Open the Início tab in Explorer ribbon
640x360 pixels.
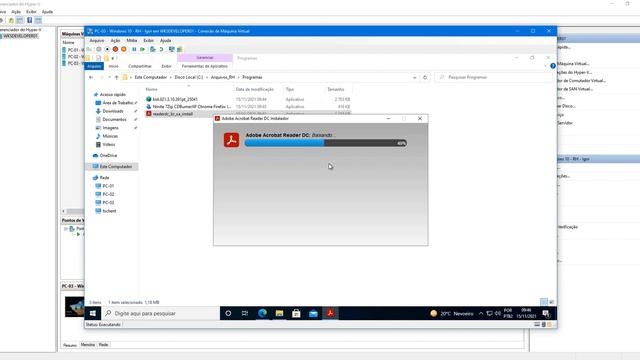click(113, 66)
